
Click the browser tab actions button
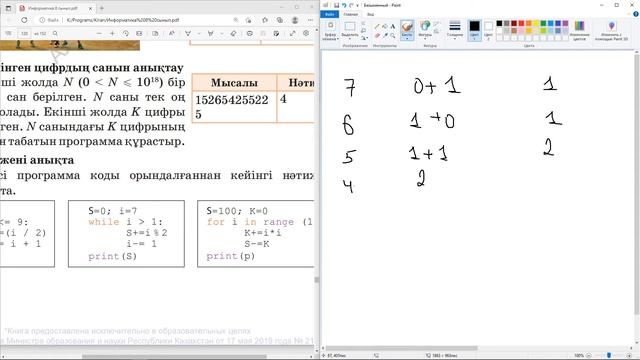pos(8,8)
